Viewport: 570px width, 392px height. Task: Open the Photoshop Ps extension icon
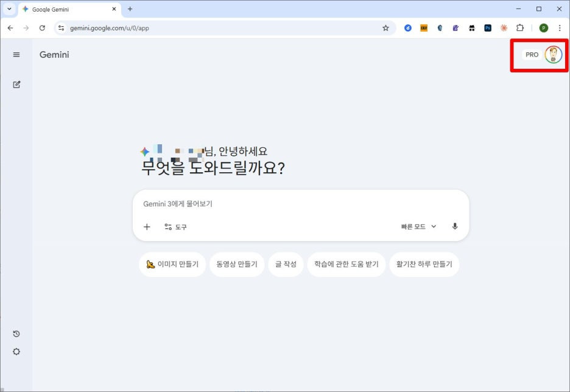(x=488, y=28)
